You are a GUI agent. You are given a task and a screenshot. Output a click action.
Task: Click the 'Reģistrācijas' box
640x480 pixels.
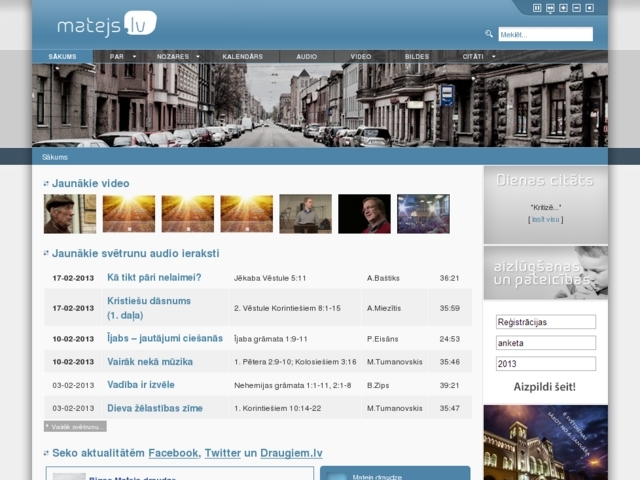pyautogui.click(x=546, y=322)
